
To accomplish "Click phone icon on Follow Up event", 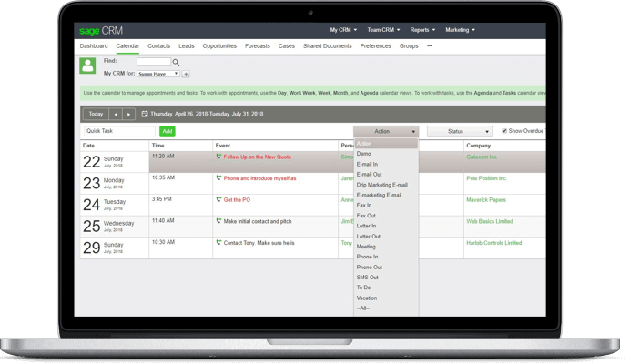I will coord(218,157).
